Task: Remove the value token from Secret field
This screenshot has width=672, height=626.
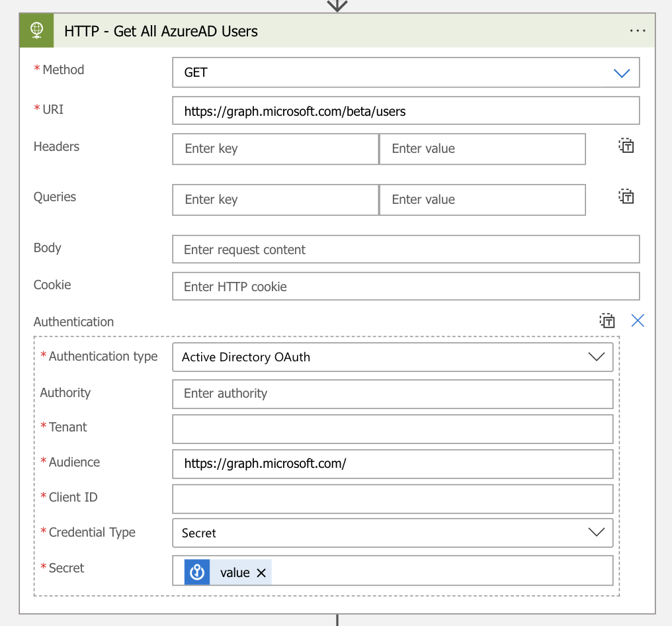Action: 261,573
